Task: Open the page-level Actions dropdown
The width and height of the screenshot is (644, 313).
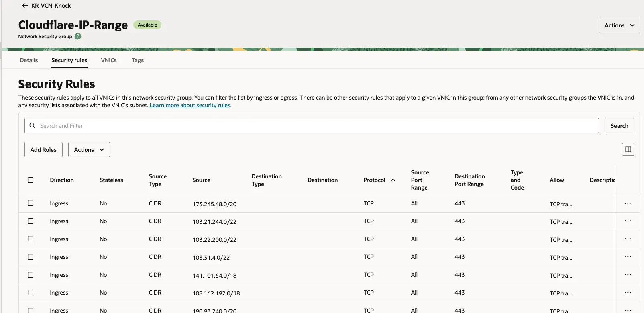Action: [x=619, y=25]
